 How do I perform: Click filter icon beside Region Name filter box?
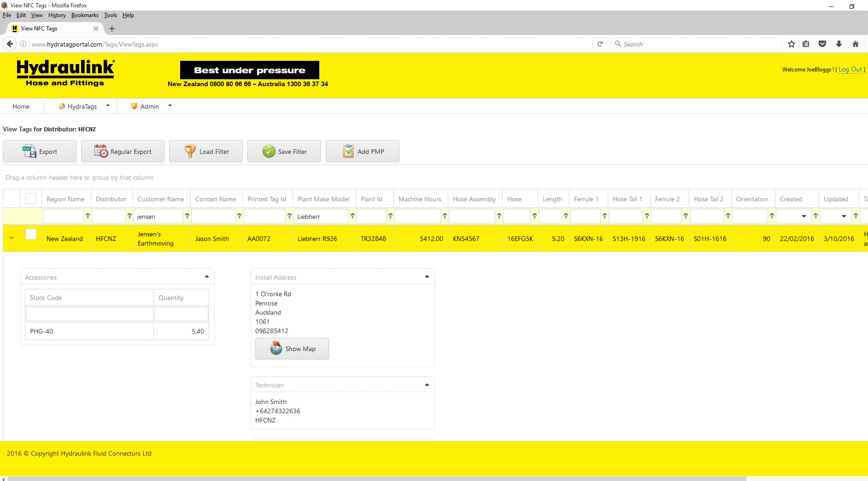(x=88, y=216)
